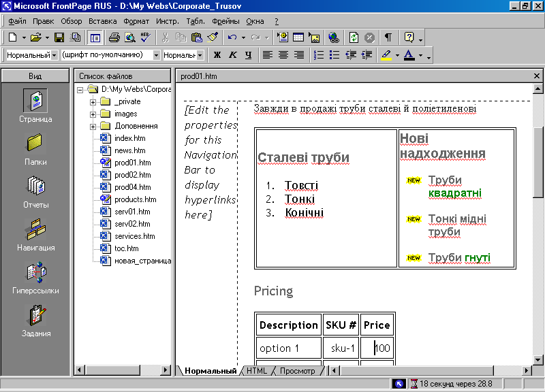
Task: Expand the _private folder
Action: (x=93, y=102)
